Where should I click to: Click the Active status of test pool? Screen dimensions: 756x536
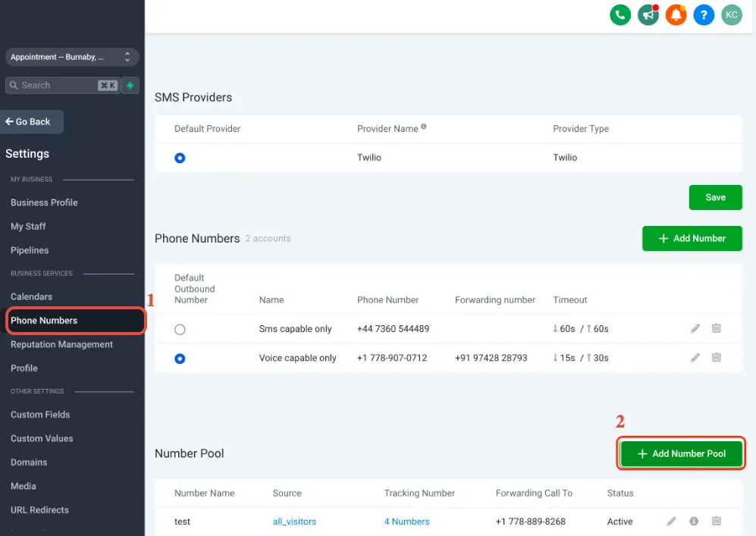(x=620, y=521)
